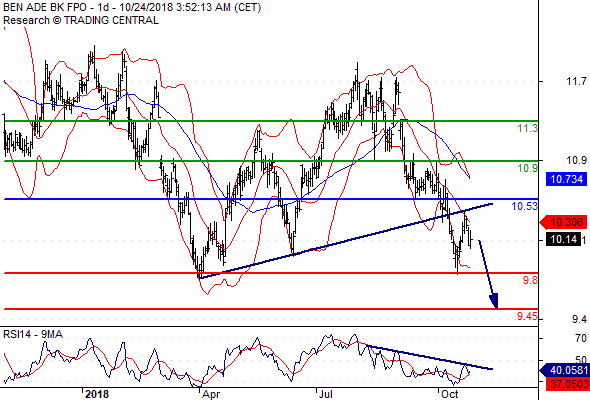Click the green 10.9 resistance label
This screenshot has width=590, height=400.
click(528, 168)
